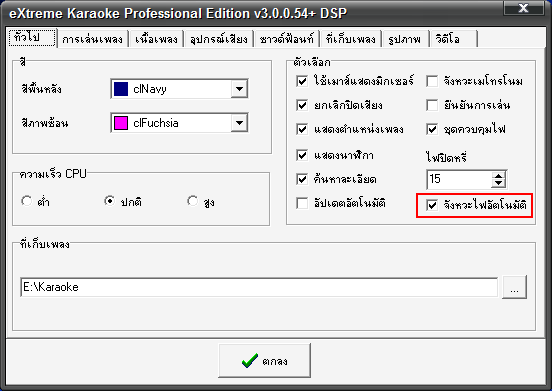Select the สูง CPU speed radio button
The image size is (552, 391).
(x=193, y=201)
